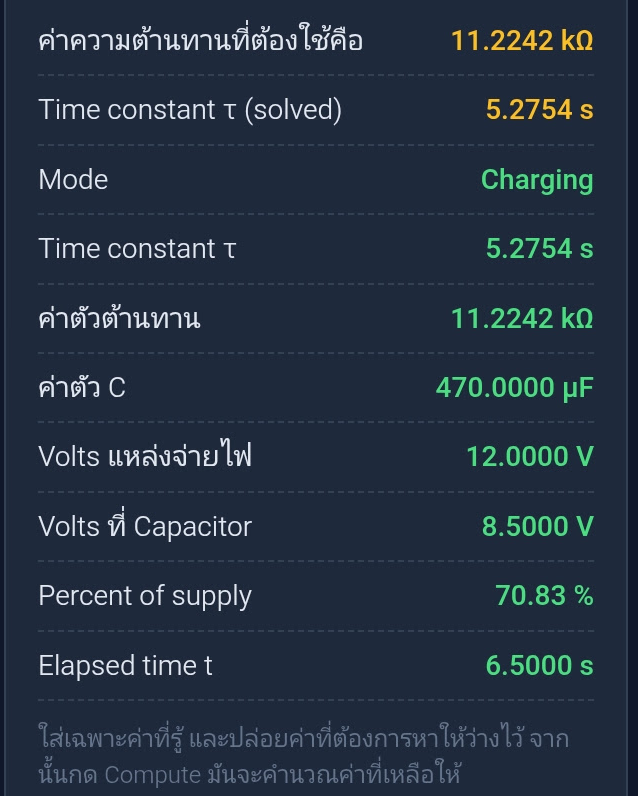
Task: Select the 12.0000 V supply value
Action: [x=529, y=456]
